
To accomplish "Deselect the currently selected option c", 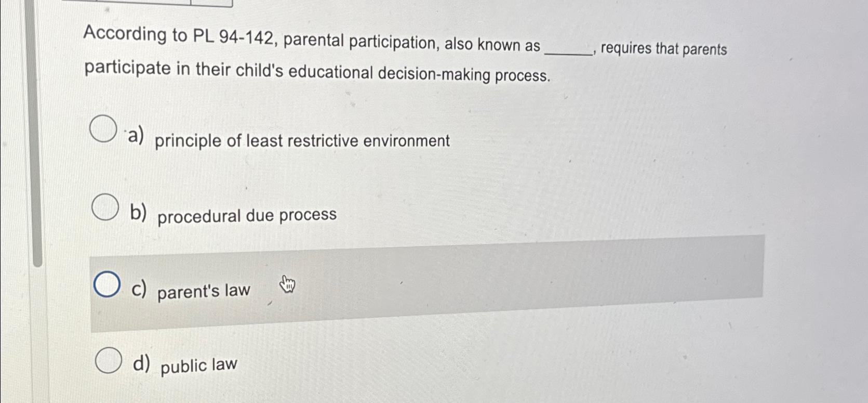I will (108, 284).
